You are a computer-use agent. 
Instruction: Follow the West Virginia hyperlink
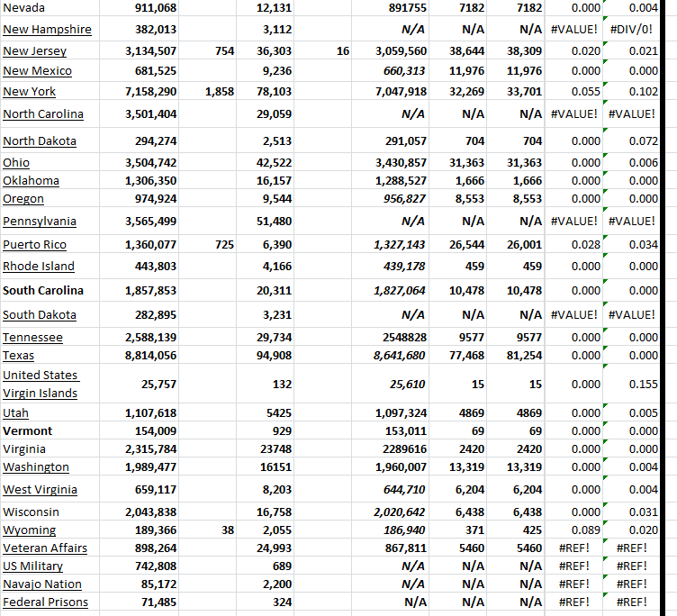tap(40, 490)
